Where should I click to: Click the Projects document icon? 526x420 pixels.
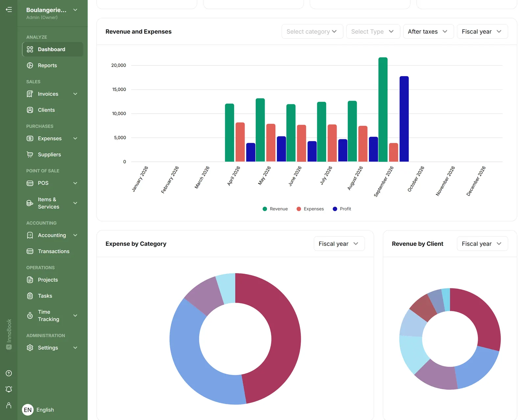(30, 280)
